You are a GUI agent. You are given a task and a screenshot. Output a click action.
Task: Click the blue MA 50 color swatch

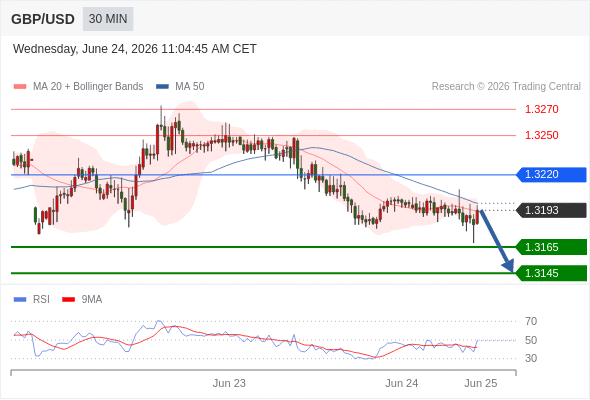[x=163, y=87]
